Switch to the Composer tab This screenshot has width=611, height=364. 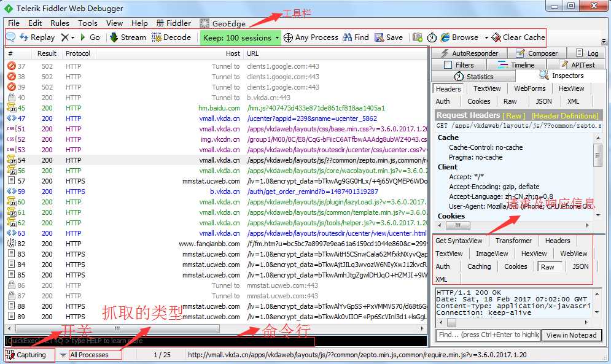(537, 53)
